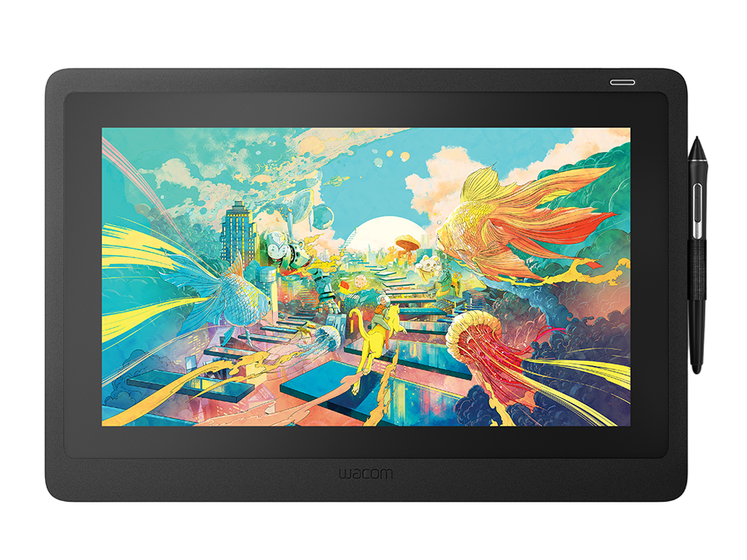Click the Wacom logo on bottom bezel
Image resolution: width=747 pixels, height=560 pixels.
(x=365, y=473)
